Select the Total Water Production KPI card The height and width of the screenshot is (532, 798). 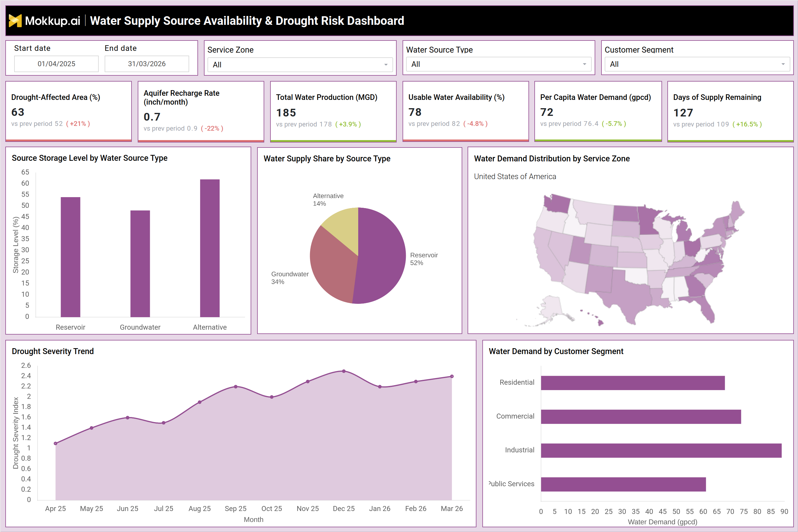click(x=333, y=111)
